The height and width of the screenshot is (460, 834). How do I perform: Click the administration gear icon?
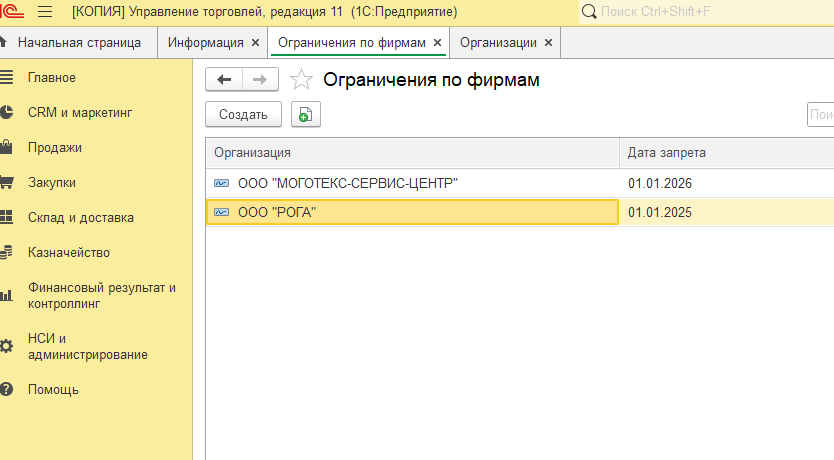[x=6, y=346]
